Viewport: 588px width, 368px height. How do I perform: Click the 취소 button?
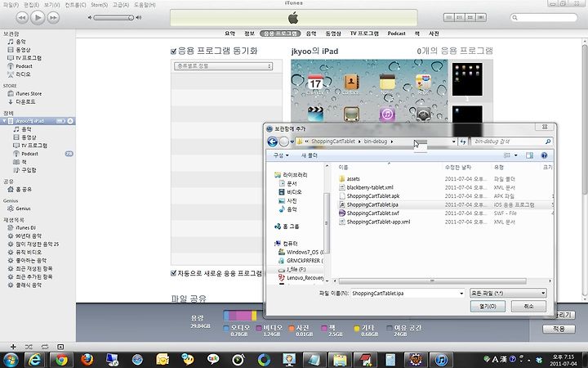coord(528,307)
